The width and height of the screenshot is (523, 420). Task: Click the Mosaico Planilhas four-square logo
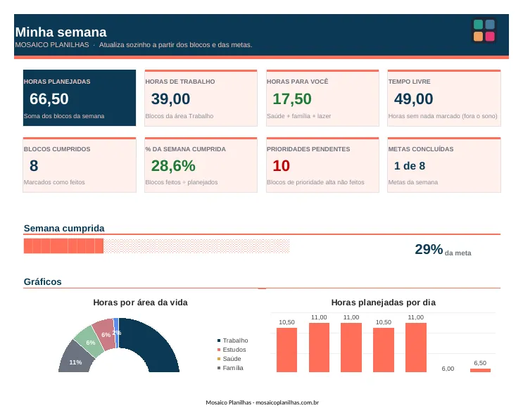(x=484, y=30)
